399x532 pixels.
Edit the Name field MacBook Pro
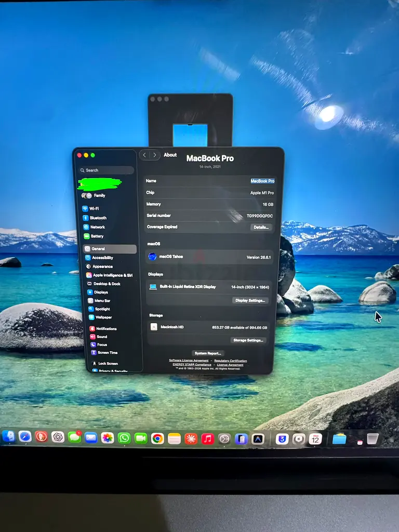262,181
